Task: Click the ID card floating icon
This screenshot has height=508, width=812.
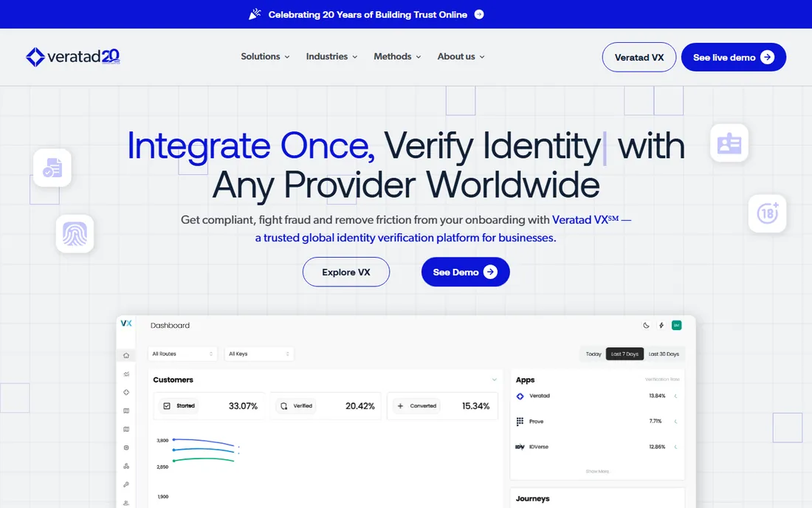Action: pyautogui.click(x=729, y=143)
